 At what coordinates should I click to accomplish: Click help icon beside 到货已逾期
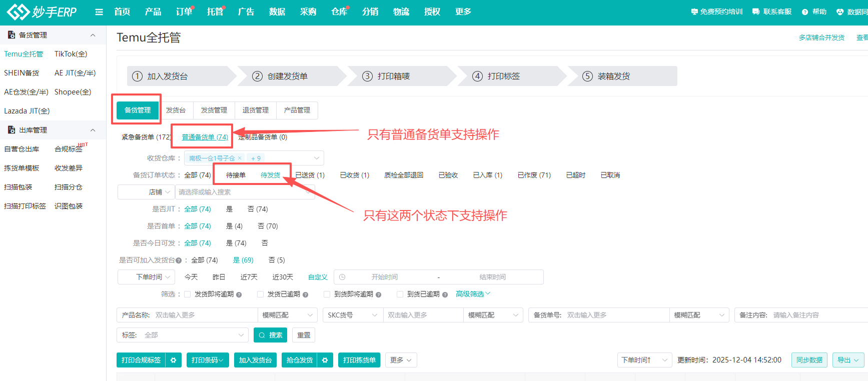pos(445,294)
